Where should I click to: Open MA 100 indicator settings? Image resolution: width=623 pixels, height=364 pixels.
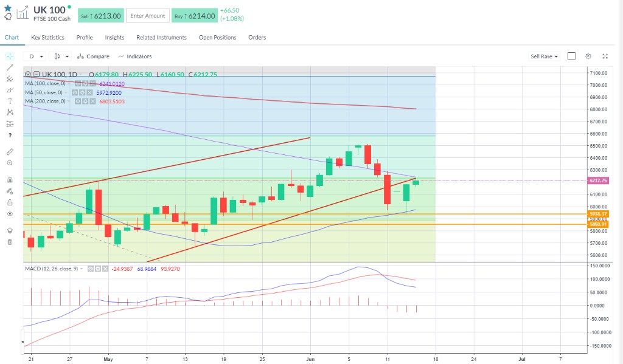coord(85,83)
